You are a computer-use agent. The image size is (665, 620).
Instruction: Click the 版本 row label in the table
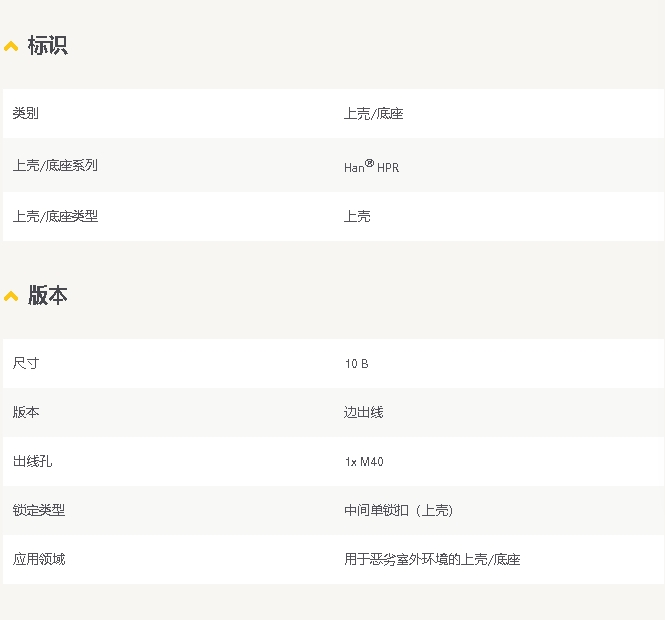click(26, 412)
